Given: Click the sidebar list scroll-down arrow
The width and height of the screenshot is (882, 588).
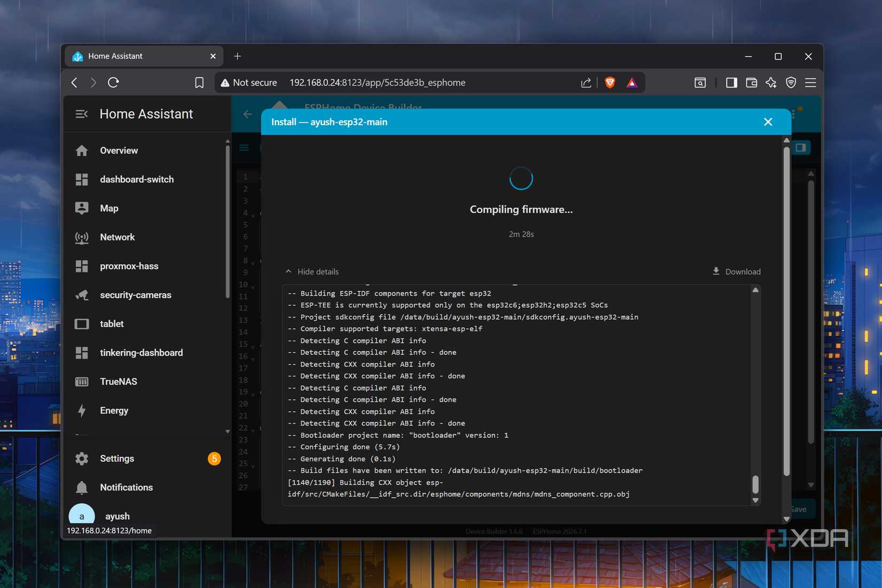Looking at the screenshot, I should (x=228, y=431).
